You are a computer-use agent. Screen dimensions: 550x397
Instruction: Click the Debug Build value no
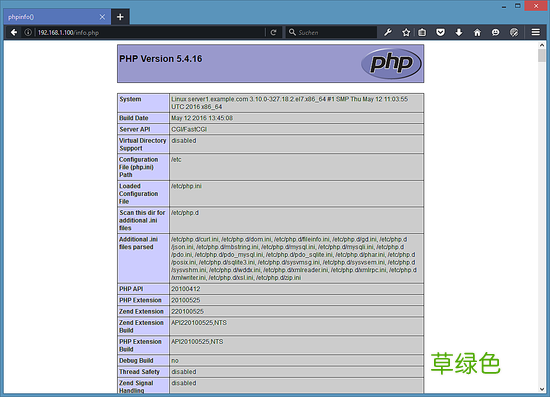(175, 361)
